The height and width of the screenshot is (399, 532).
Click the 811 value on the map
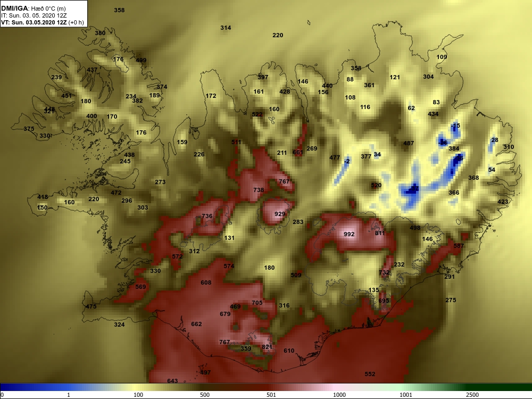380,233
